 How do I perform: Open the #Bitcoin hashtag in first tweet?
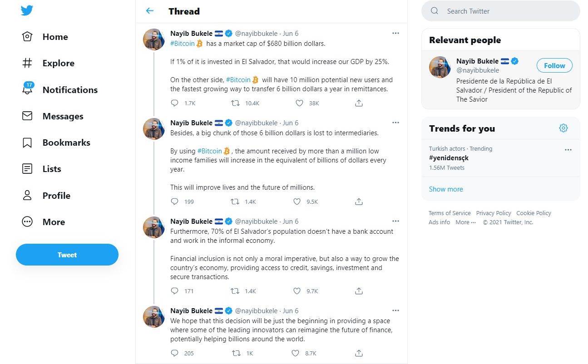pos(183,43)
